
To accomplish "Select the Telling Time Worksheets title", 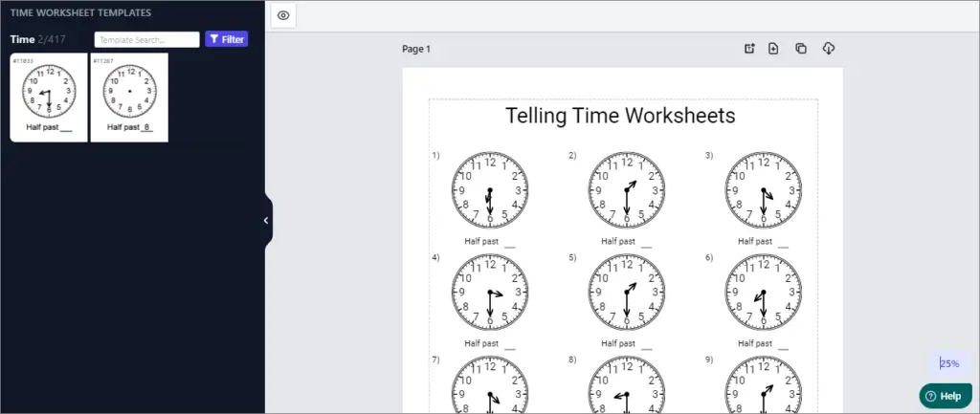I will (x=620, y=116).
